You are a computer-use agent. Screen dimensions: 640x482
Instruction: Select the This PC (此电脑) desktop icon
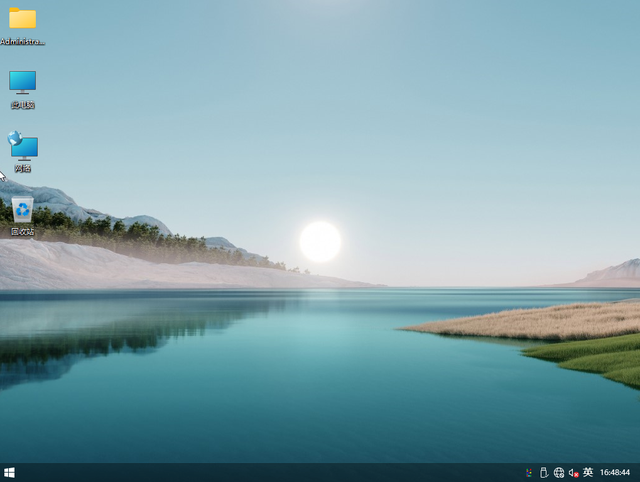(x=22, y=89)
